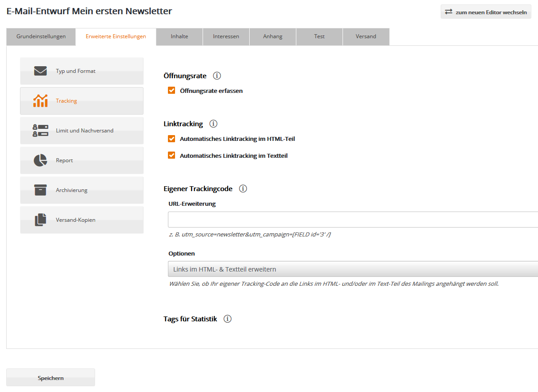This screenshot has width=538, height=392.
Task: Select the Anhang tab
Action: 272,36
